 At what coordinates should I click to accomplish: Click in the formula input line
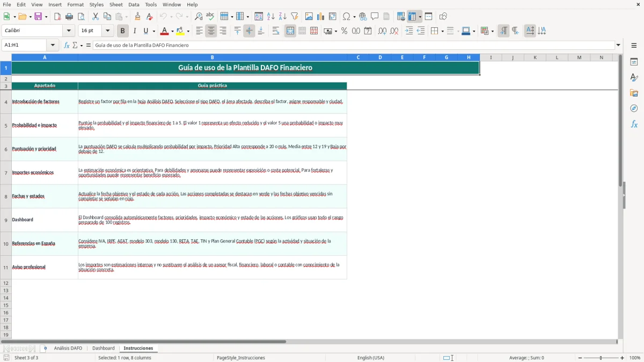(354, 46)
